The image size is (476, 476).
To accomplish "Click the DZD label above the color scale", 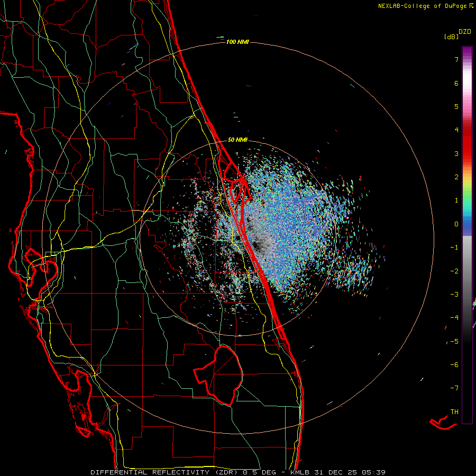I will (465, 32).
